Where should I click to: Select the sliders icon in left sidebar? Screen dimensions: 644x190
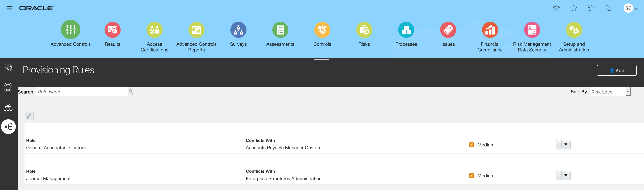8,68
